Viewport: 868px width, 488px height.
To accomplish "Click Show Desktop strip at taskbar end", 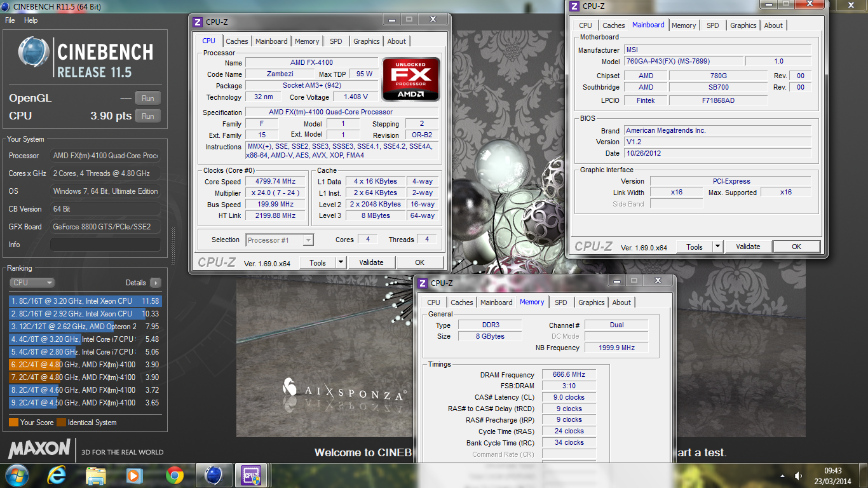I will click(x=863, y=475).
